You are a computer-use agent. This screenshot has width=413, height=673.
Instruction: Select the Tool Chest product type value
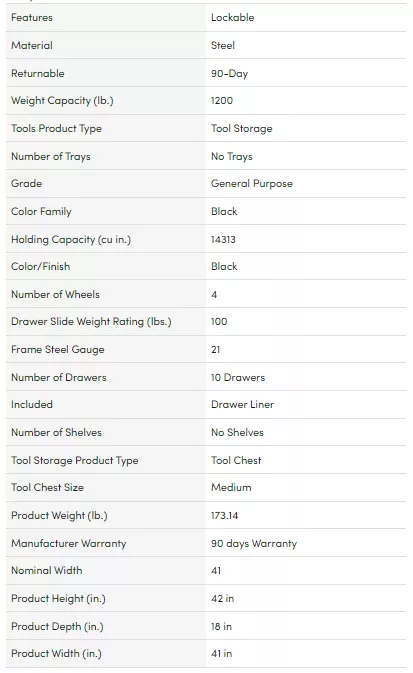(236, 461)
